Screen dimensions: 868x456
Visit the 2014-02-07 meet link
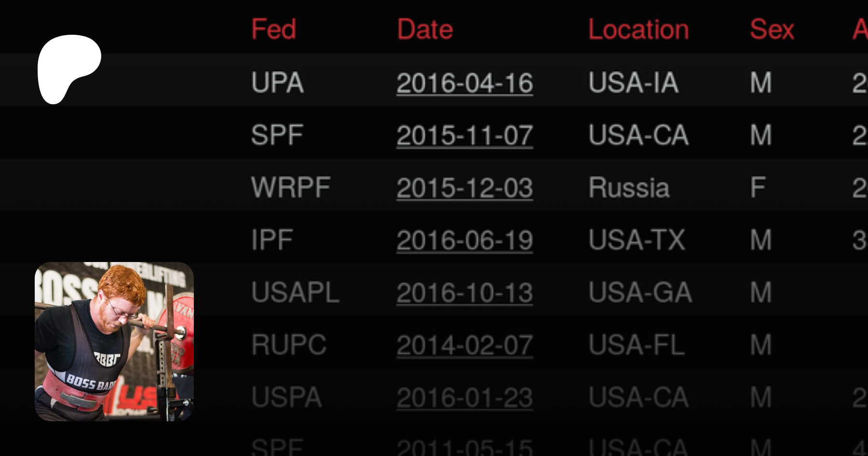point(464,345)
